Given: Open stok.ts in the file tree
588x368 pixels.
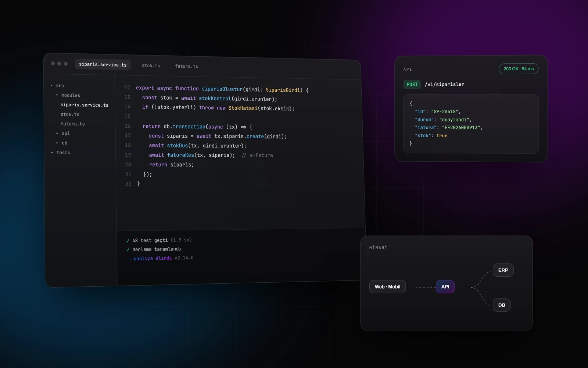Looking at the screenshot, I should [x=70, y=114].
